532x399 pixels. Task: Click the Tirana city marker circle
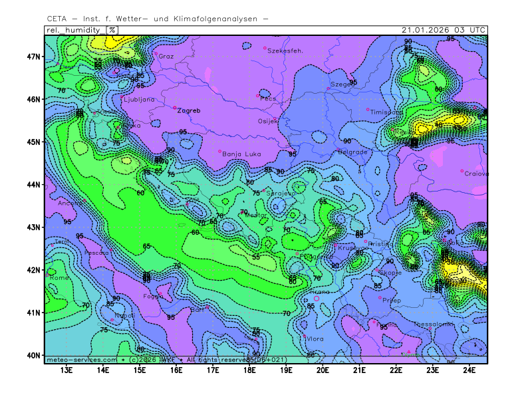point(316,299)
